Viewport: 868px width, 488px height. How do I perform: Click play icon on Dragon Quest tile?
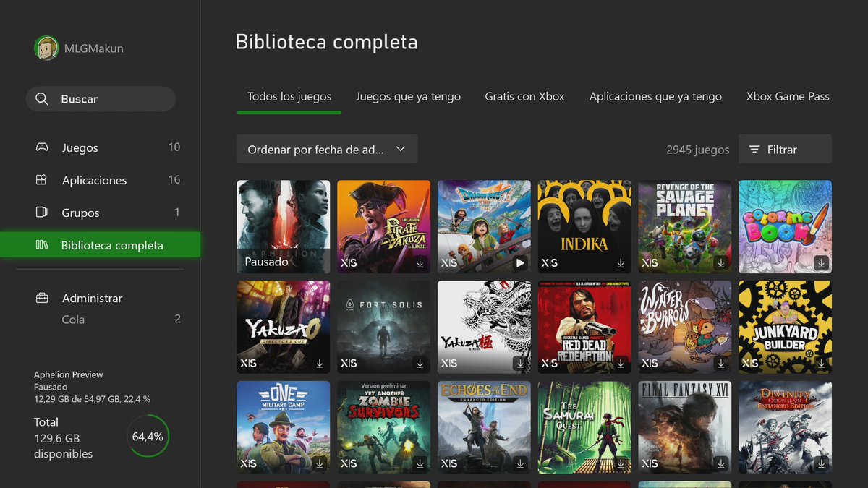point(520,263)
